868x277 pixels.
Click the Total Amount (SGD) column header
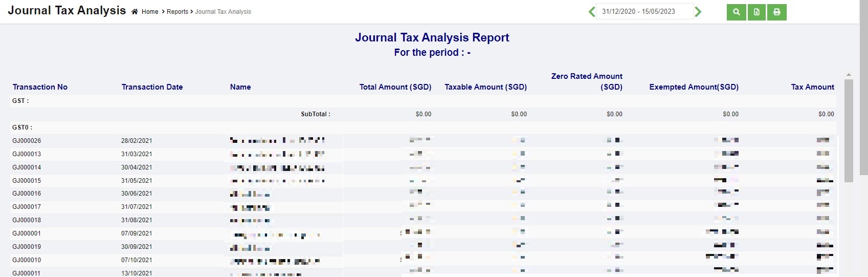coord(395,87)
